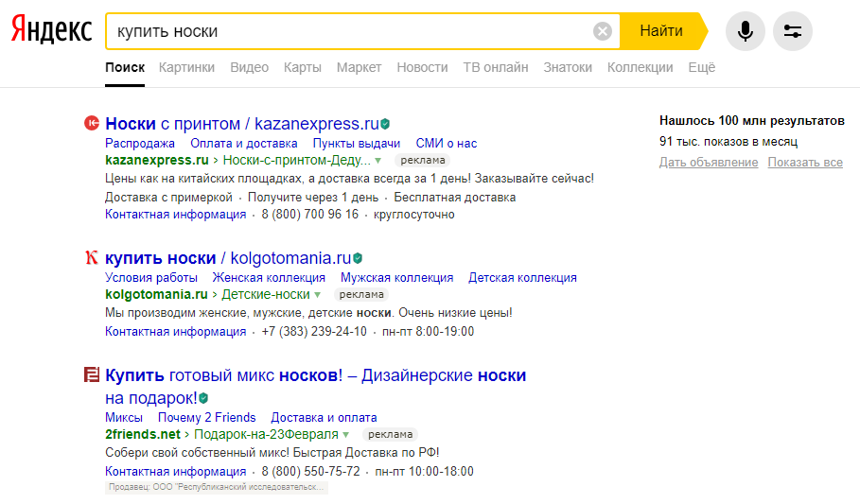860x504 pixels.
Task: Select the Поиск tab
Action: (125, 67)
